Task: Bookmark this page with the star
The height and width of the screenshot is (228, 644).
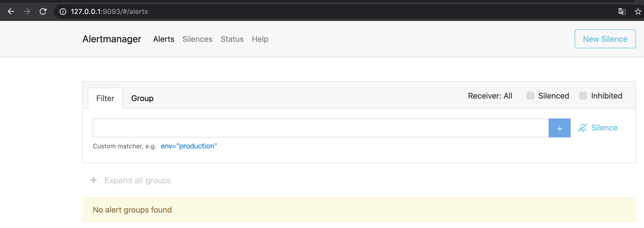Action: [638, 11]
